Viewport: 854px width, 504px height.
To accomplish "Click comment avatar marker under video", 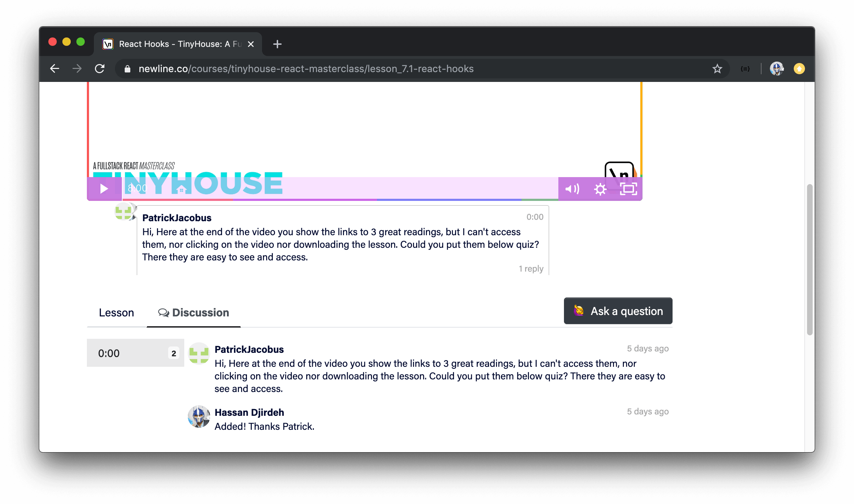I will (124, 211).
